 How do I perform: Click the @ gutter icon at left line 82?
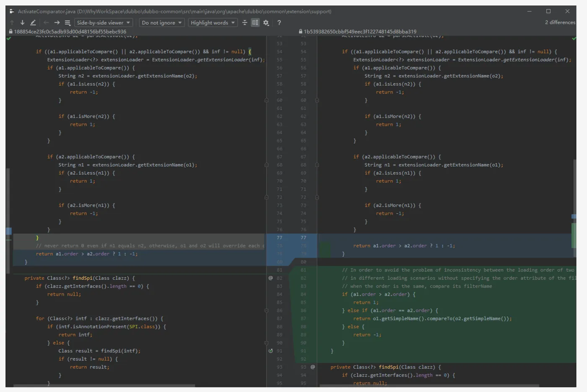click(x=270, y=278)
